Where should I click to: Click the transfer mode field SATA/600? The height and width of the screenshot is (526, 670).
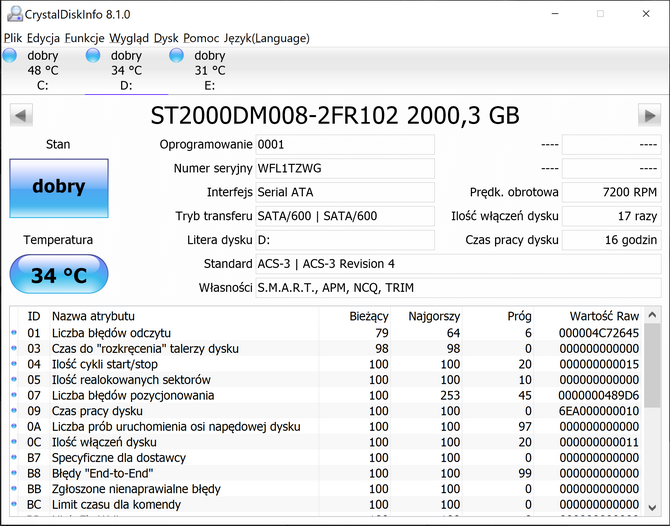[x=345, y=216]
